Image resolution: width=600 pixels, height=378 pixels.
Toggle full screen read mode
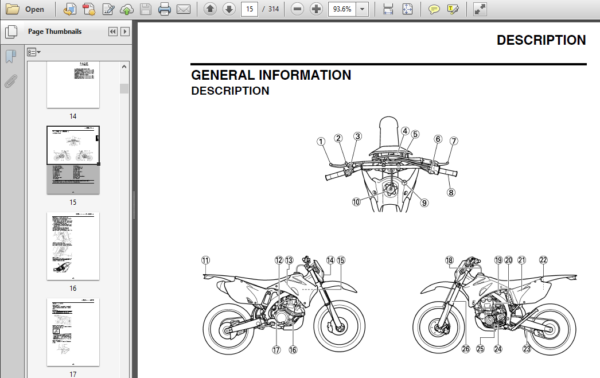479,9
